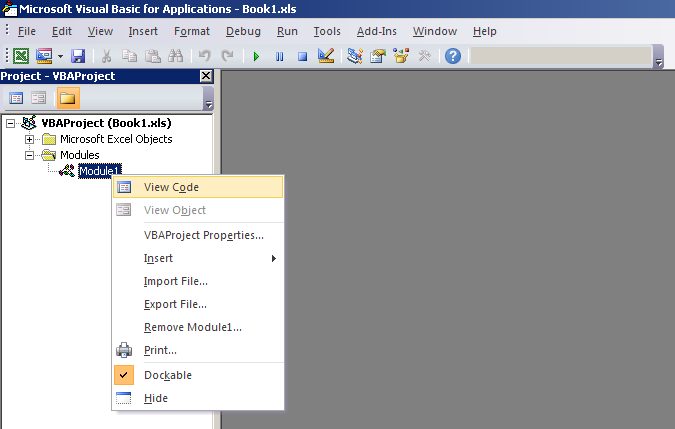The image size is (675, 429).
Task: Open the Insert submenu in context menu
Action: click(198, 258)
